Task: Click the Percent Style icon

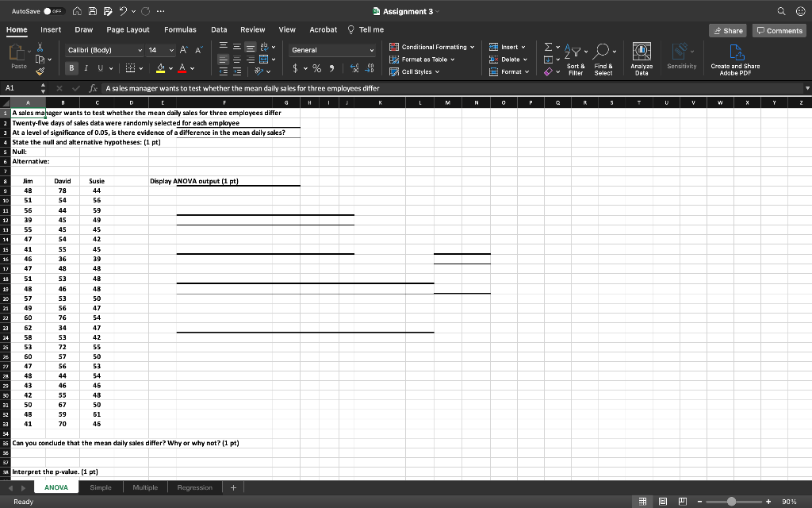Action: [x=316, y=67]
